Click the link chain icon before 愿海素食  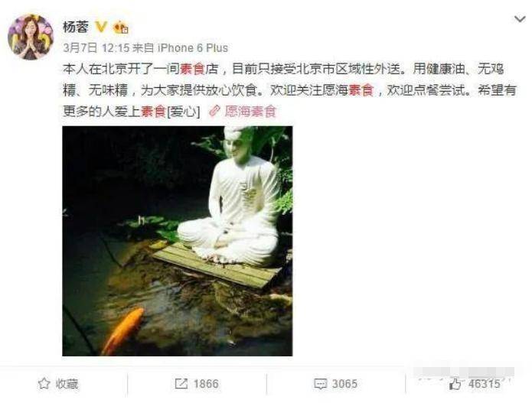(215, 111)
